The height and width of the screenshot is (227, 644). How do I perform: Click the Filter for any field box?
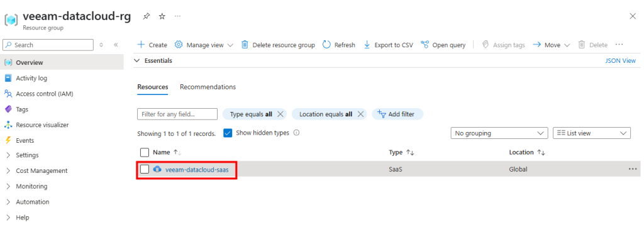pyautogui.click(x=177, y=114)
